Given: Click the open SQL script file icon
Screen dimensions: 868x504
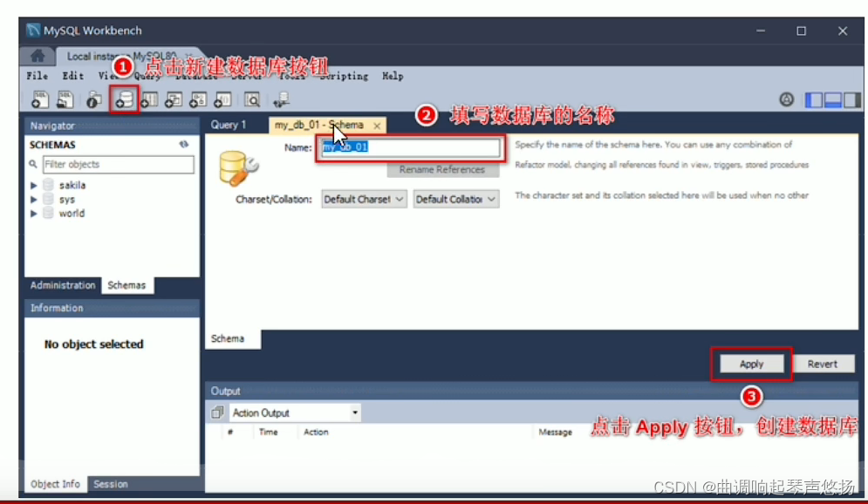Looking at the screenshot, I should coord(65,99).
